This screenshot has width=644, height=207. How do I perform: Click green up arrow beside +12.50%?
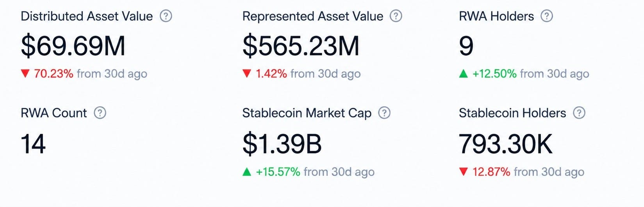point(464,73)
